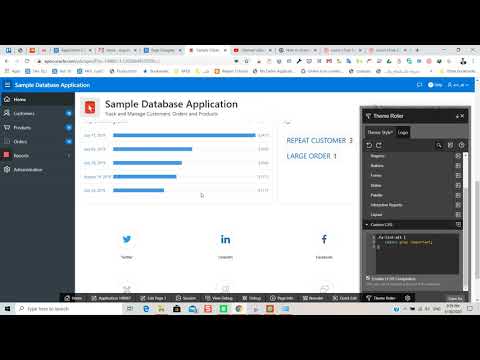Viewport: 480px width, 360px height.
Task: Open the user account dropdown in header
Action: (x=458, y=85)
